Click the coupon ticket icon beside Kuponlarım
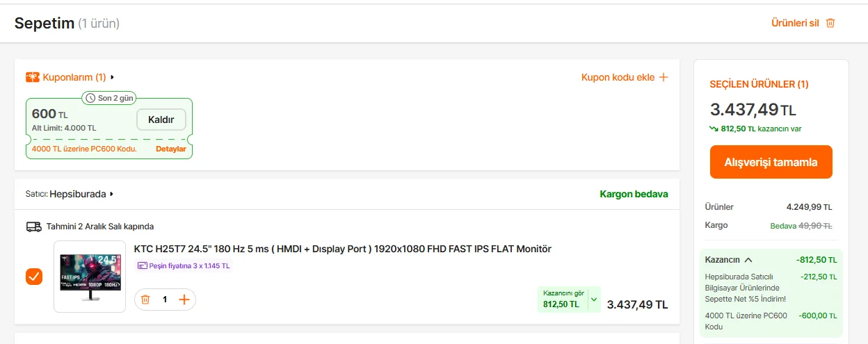This screenshot has width=868, height=344. (33, 77)
